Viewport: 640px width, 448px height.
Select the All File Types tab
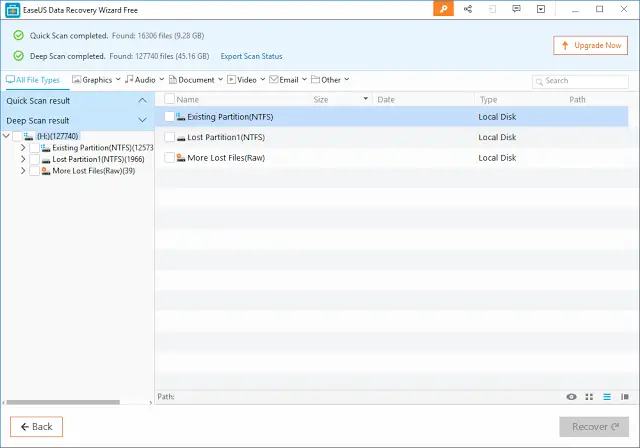[x=33, y=80]
